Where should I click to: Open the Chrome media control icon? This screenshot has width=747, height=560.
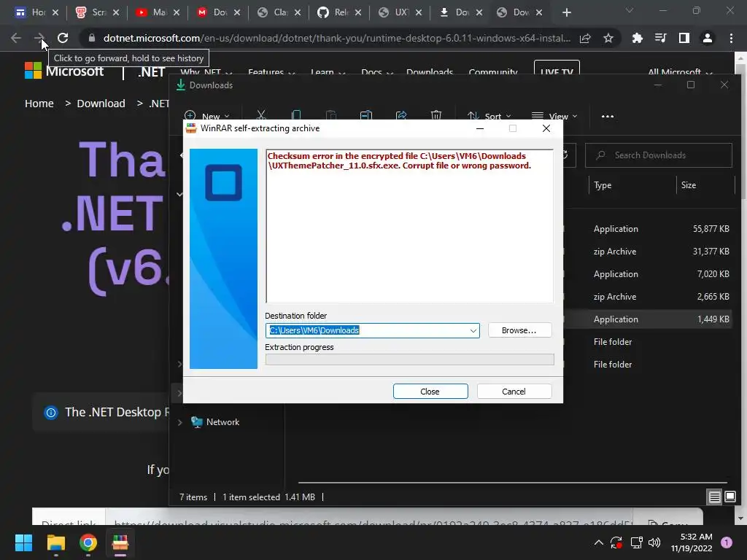point(661,38)
